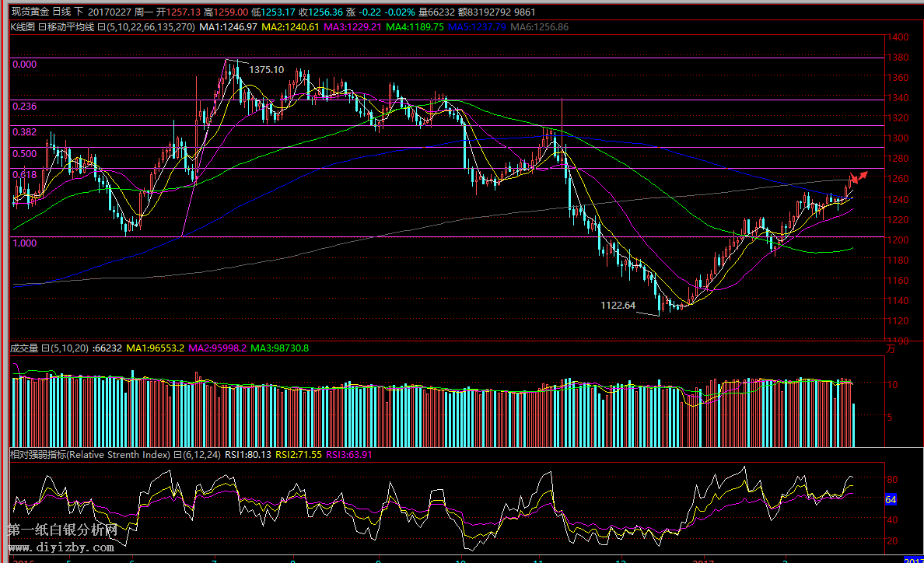Select the 0.382 Fibonacci level label

25,132
